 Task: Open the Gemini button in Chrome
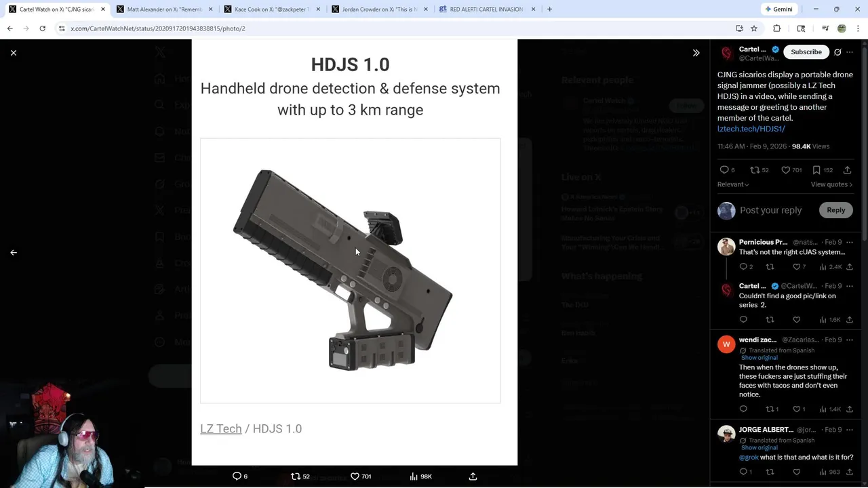click(778, 9)
